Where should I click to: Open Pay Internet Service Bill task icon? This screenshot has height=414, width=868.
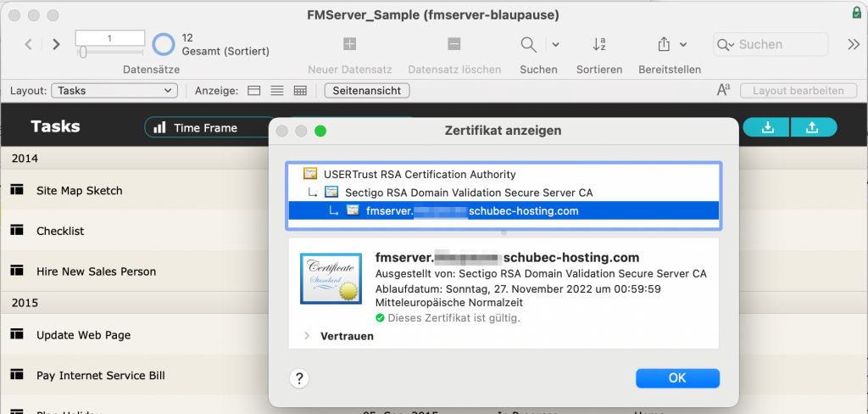click(x=17, y=375)
